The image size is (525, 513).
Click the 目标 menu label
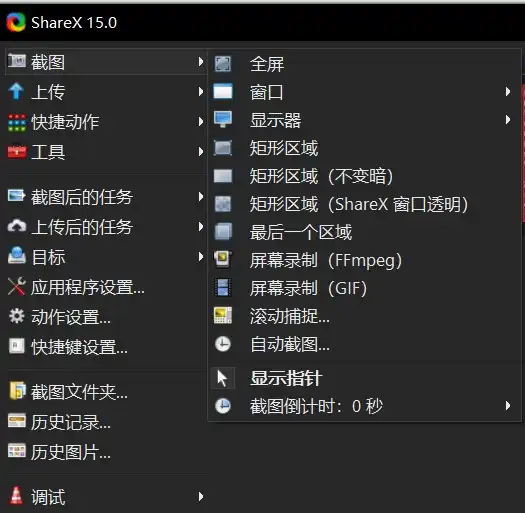click(48, 257)
